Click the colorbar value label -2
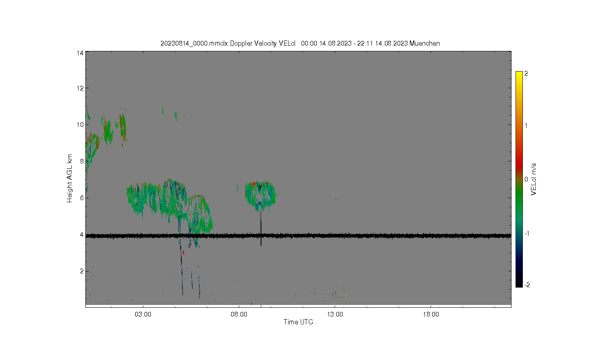 point(527,285)
